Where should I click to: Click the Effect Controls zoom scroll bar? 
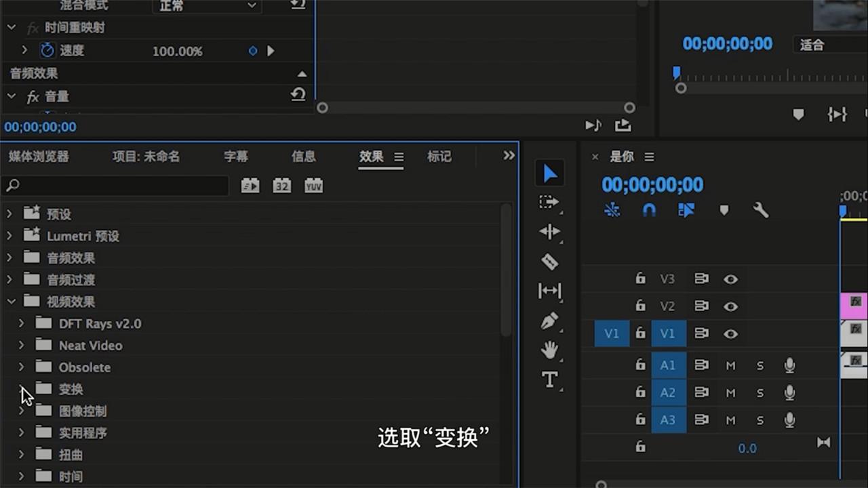click(476, 108)
